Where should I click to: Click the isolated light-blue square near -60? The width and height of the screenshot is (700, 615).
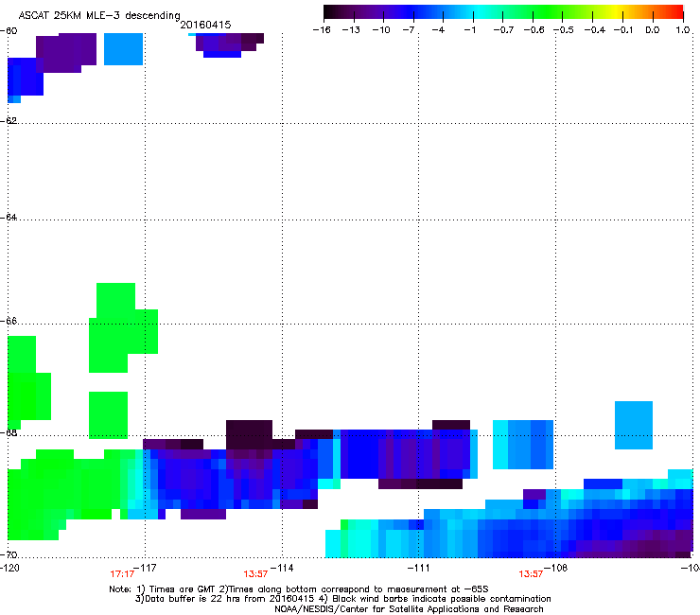(x=123, y=49)
